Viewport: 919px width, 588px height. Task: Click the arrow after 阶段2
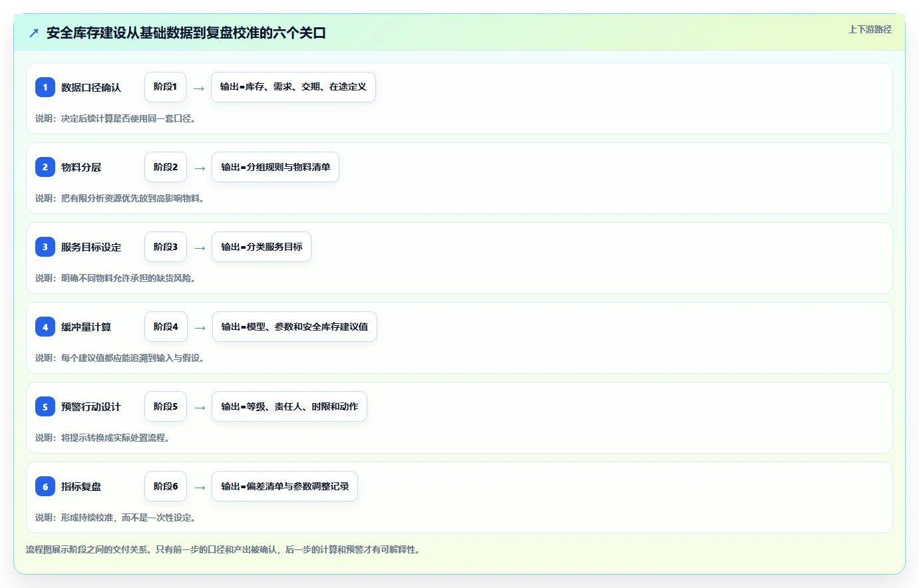coord(200,168)
